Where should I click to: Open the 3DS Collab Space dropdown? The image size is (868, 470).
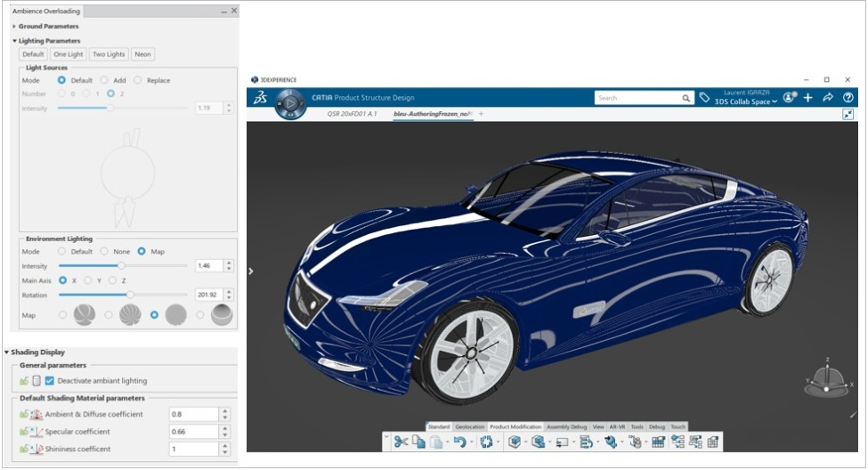pos(745,102)
